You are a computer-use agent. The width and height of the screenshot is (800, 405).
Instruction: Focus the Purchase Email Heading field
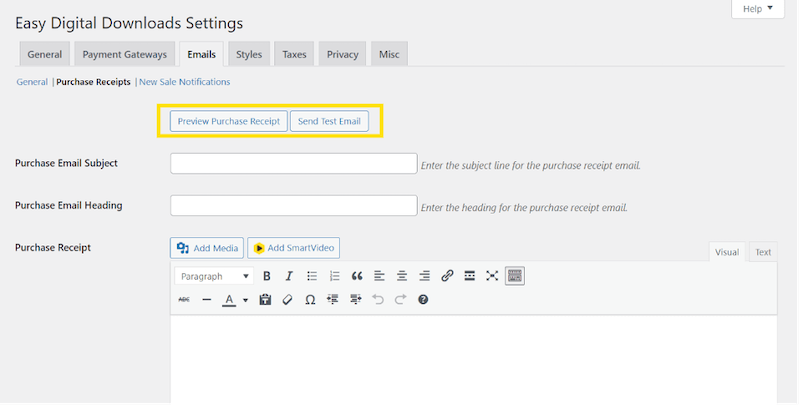(x=294, y=206)
